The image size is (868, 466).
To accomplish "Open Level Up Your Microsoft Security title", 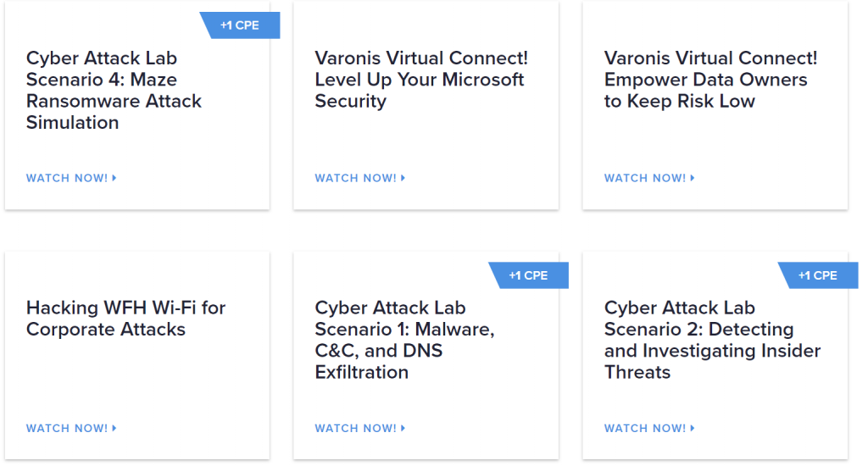I will tap(420, 80).
